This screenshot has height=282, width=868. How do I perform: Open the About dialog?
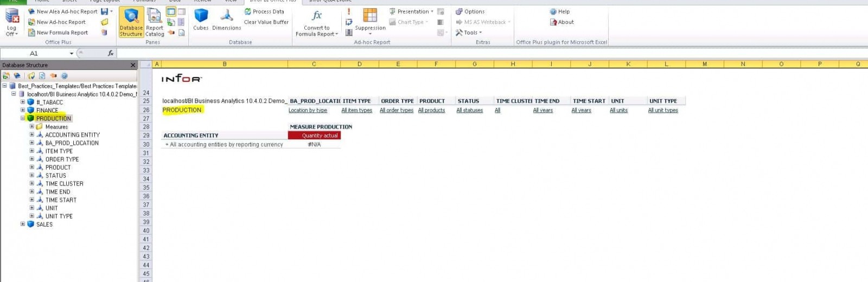561,22
